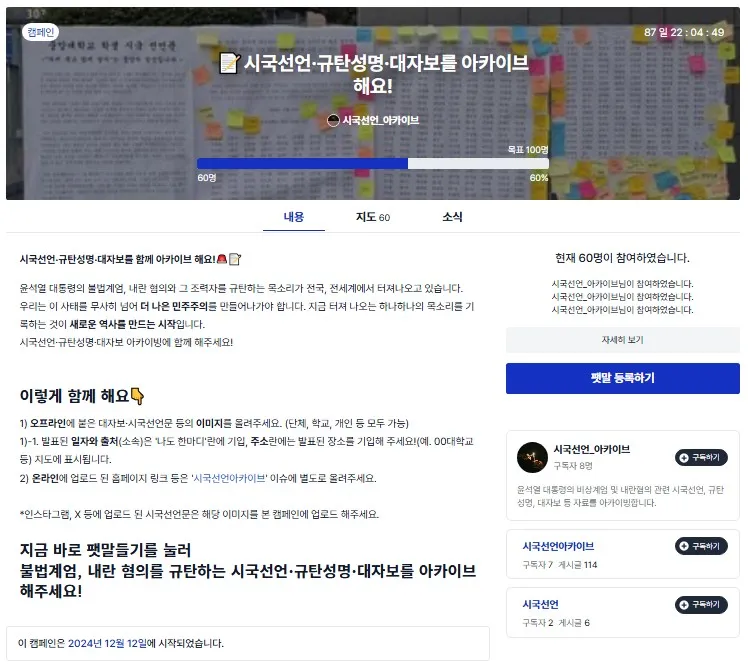Open 시국선언_아카이브 profile picture in sidebar
The width and height of the screenshot is (748, 668).
[532, 458]
